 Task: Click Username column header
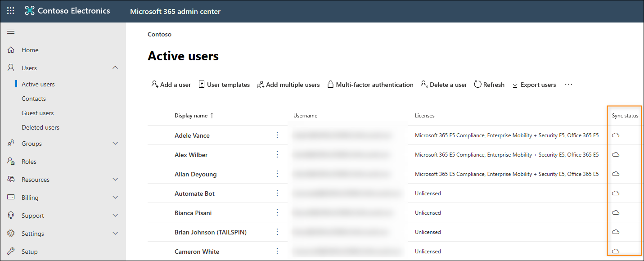306,116
